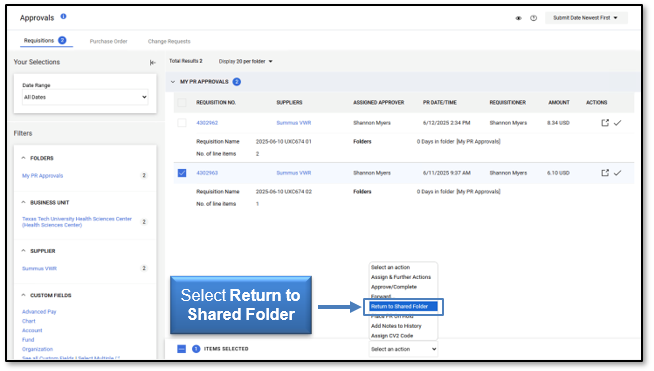Choose Assign CV2 Code option
654x371 pixels.
pyautogui.click(x=392, y=336)
